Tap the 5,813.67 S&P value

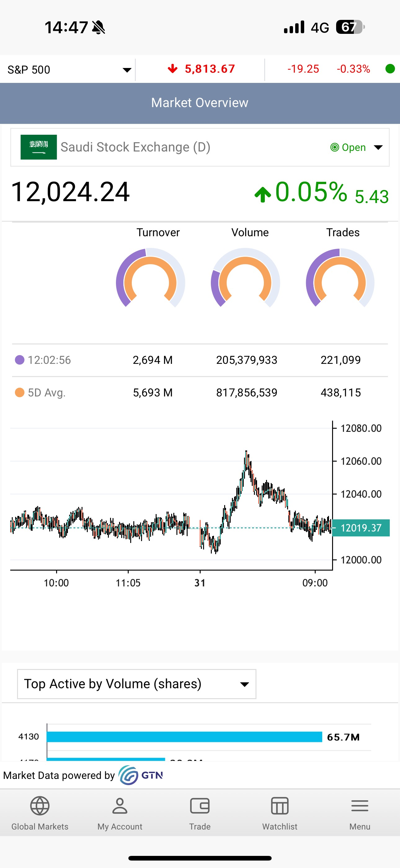(x=210, y=69)
